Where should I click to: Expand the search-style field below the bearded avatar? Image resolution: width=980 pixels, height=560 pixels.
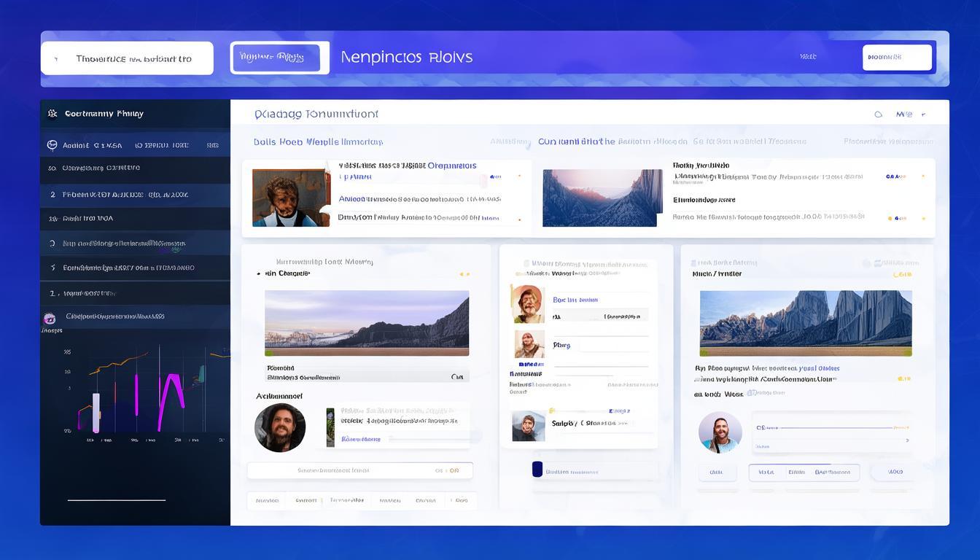[359, 471]
